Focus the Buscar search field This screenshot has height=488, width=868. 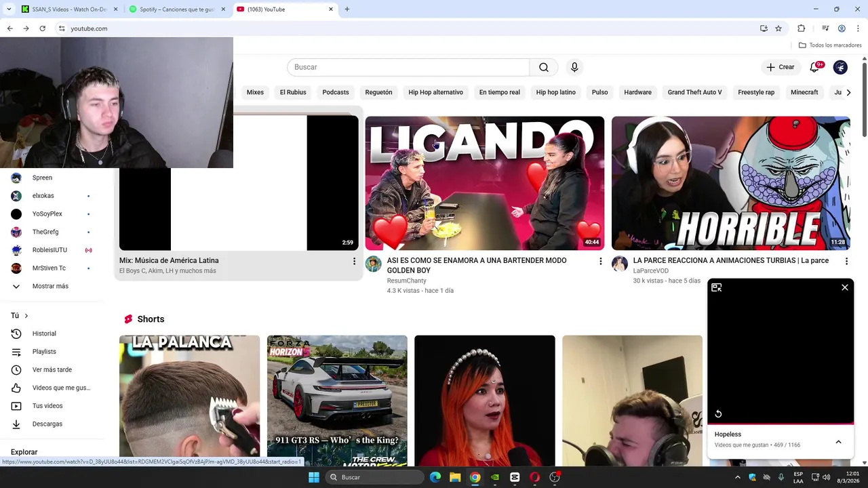408,67
